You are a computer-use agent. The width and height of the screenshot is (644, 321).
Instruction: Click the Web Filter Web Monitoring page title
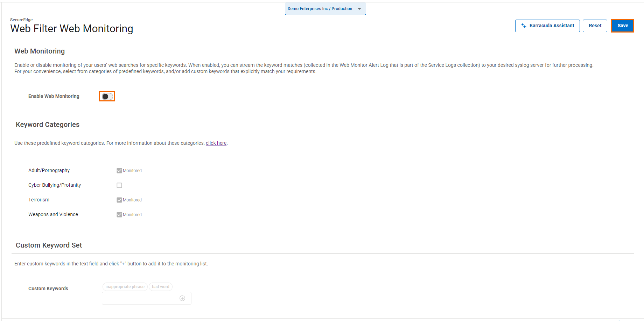coord(72,29)
